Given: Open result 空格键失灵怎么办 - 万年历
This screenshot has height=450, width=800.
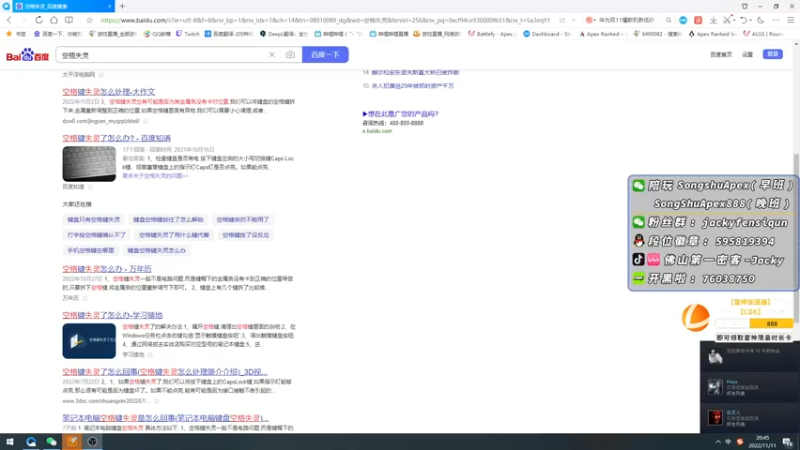Looking at the screenshot, I should 107,269.
